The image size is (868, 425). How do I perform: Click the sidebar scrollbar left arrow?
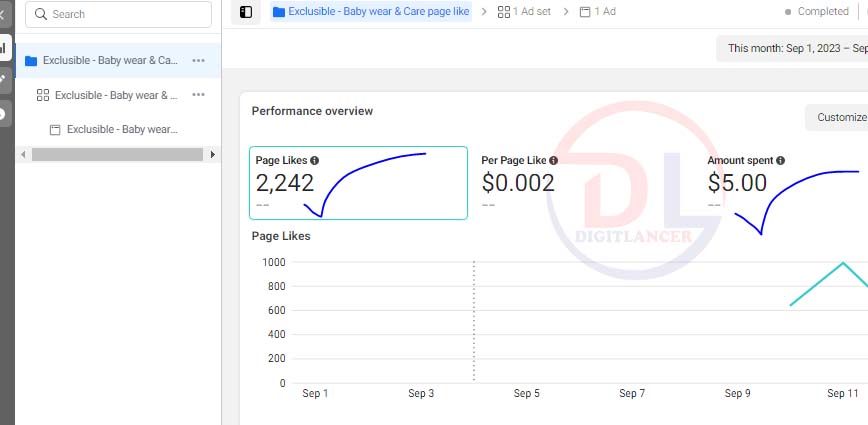(x=23, y=154)
